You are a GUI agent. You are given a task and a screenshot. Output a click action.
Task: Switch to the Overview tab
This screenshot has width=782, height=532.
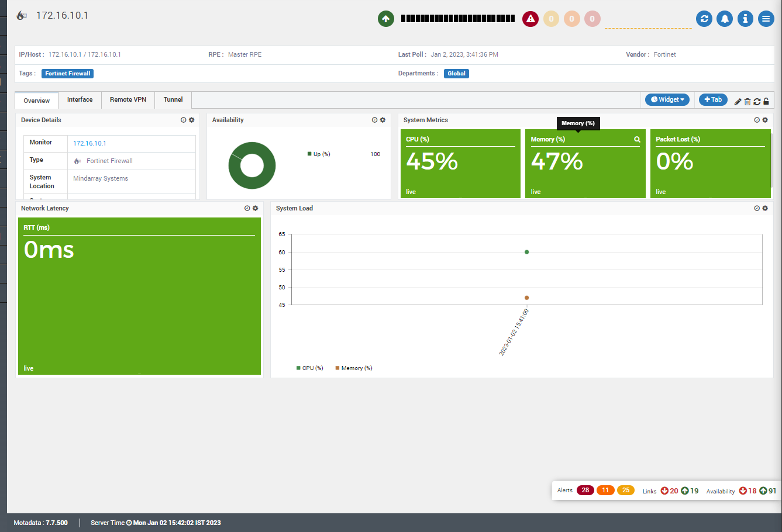pyautogui.click(x=37, y=101)
